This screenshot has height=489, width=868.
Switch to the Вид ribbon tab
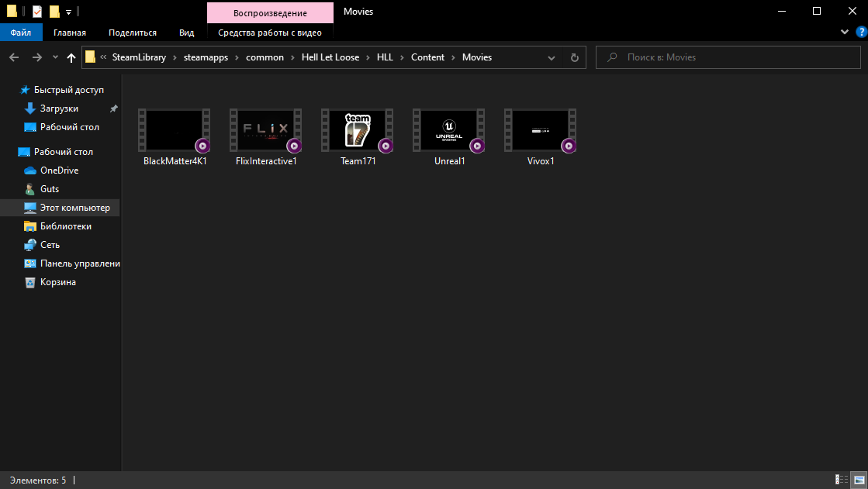(x=186, y=33)
